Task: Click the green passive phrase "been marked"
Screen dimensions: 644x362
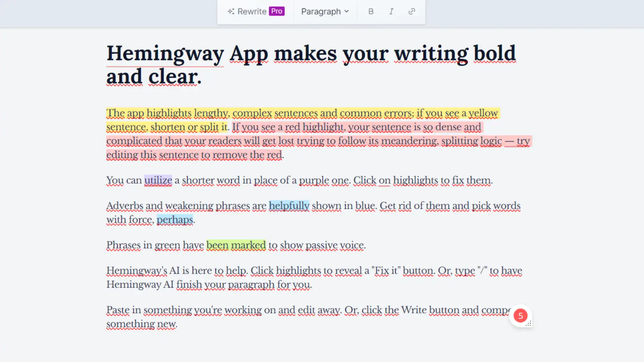Action: (x=236, y=245)
